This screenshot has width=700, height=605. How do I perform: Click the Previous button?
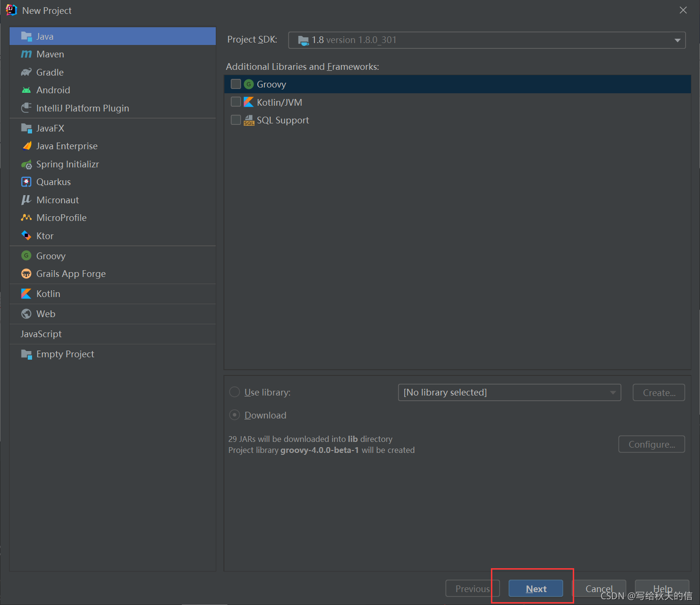click(x=473, y=589)
